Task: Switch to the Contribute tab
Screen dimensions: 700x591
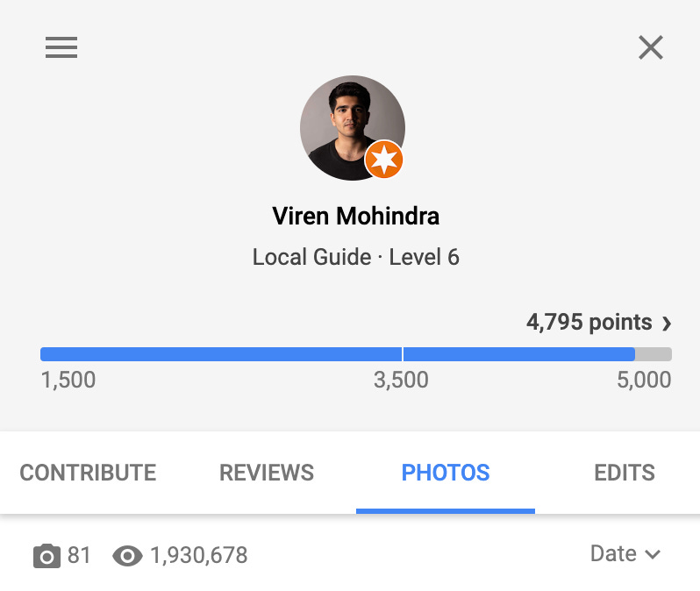Action: [88, 474]
